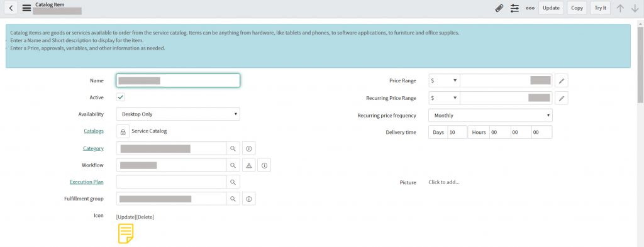Focus the Name input field

point(178,80)
